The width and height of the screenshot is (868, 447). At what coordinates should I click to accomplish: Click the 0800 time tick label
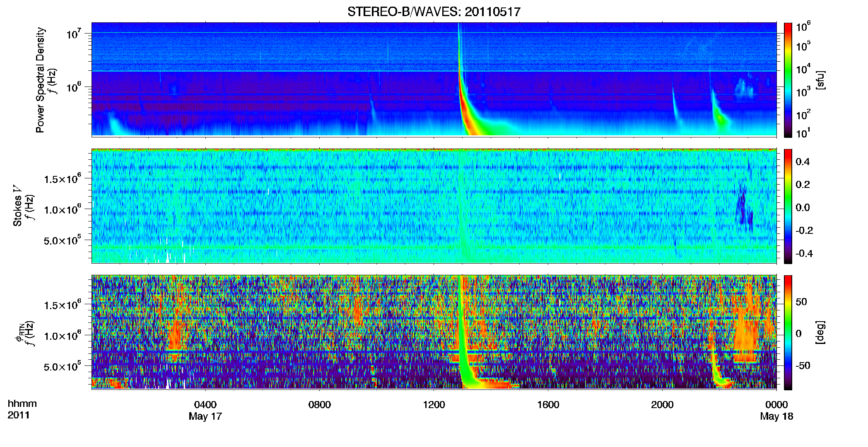coord(320,405)
